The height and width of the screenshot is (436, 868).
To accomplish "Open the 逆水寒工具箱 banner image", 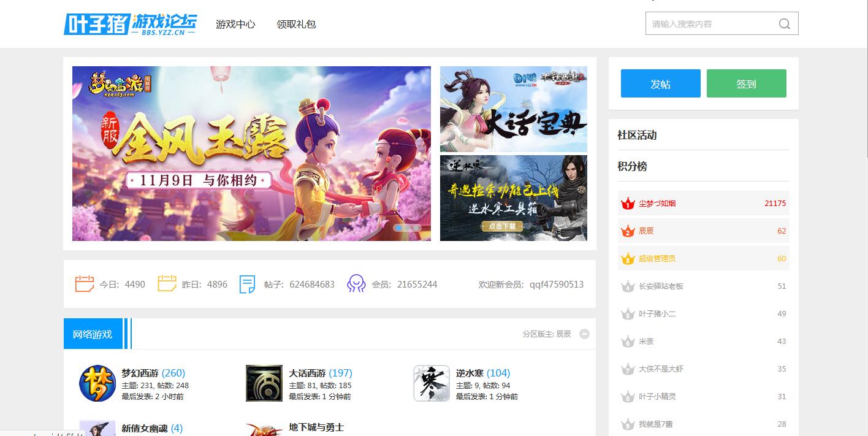I will [514, 198].
